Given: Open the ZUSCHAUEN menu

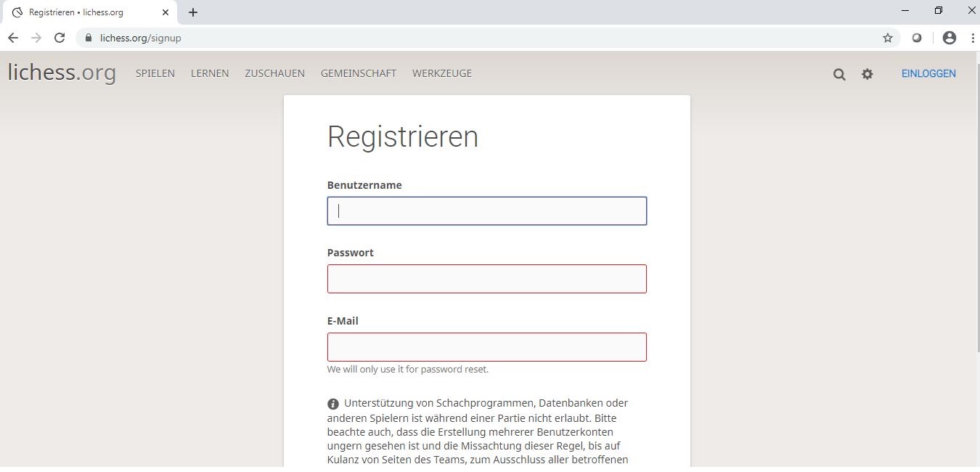Looking at the screenshot, I should 274,73.
